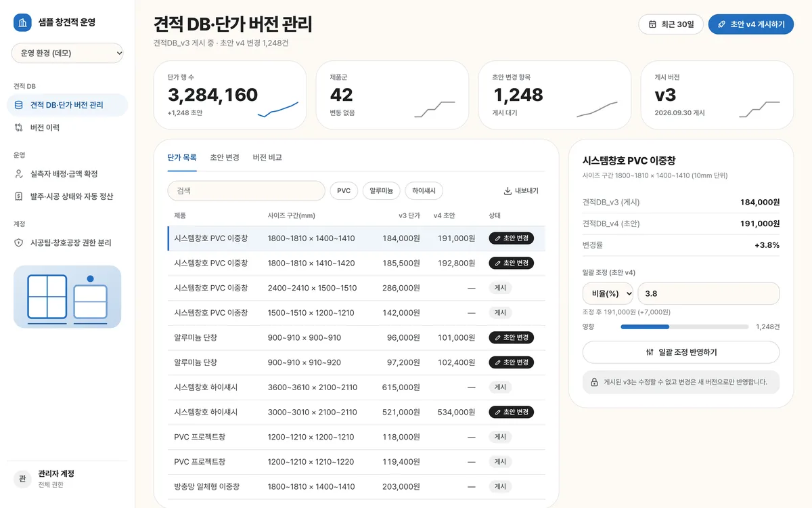Click the 사이즈 구간(mm) column header
The width and height of the screenshot is (812, 508).
(x=292, y=215)
